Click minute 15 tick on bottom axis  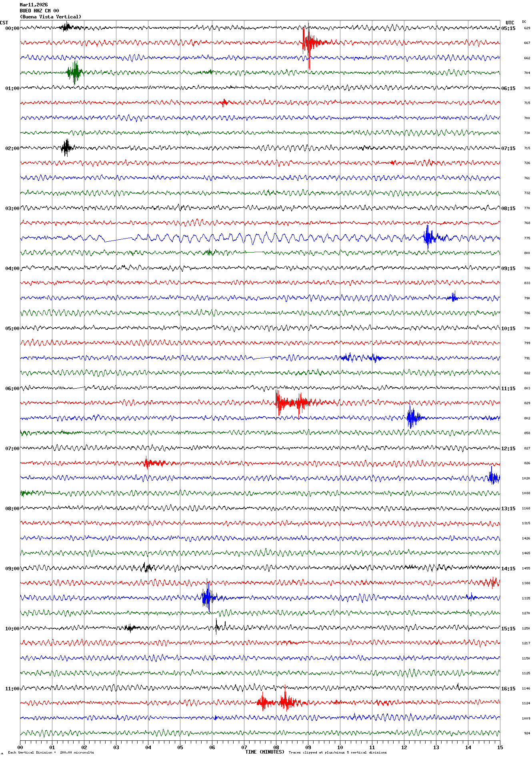(x=500, y=747)
